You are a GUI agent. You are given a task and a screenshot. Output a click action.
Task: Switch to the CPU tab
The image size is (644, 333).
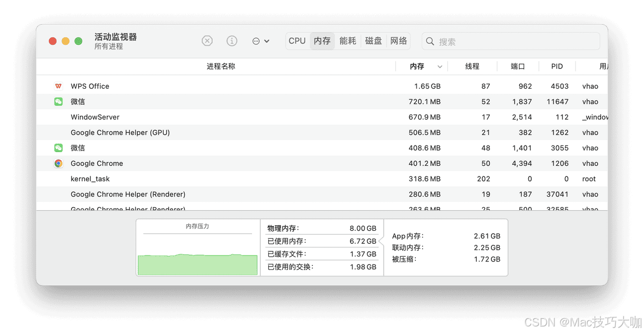click(297, 41)
